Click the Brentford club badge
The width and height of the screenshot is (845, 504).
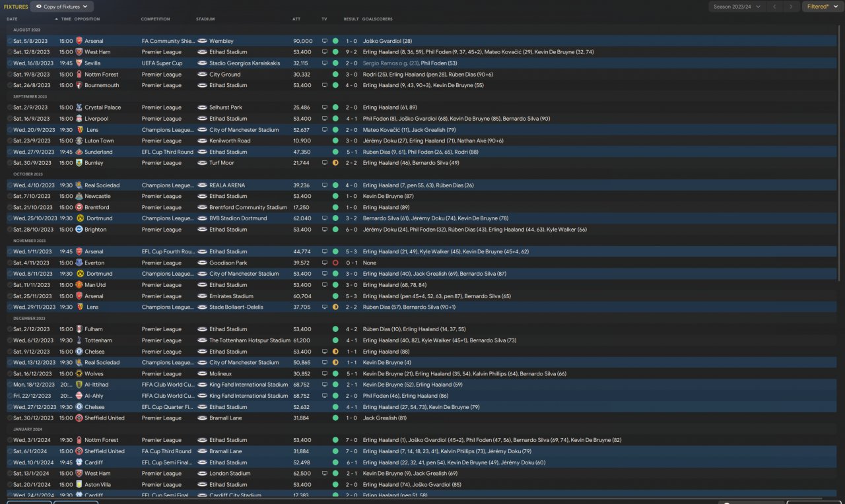pos(79,207)
